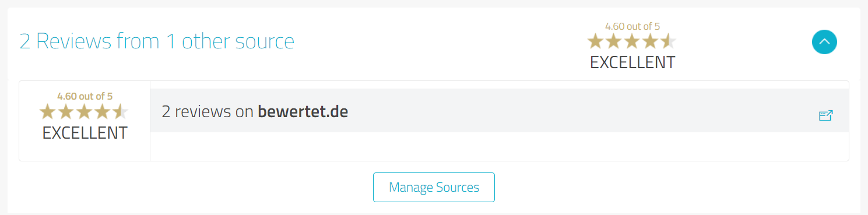The height and width of the screenshot is (215, 868).
Task: Click the Manage Sources button
Action: 434,187
